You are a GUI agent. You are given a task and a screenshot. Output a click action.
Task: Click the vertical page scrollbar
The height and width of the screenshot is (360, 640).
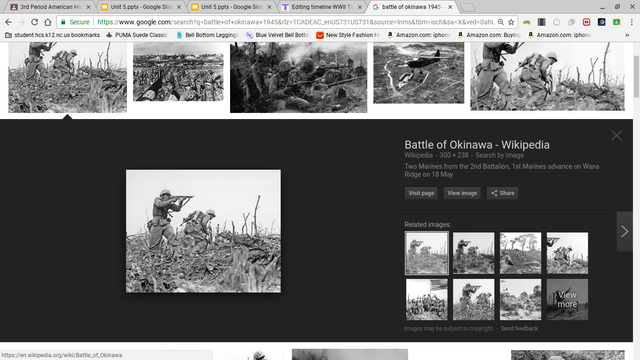coord(636,77)
